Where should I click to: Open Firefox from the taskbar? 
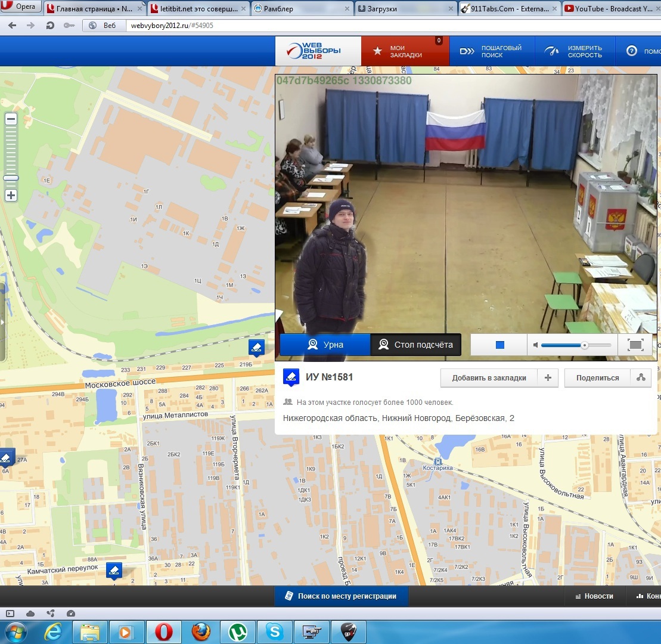(x=201, y=632)
